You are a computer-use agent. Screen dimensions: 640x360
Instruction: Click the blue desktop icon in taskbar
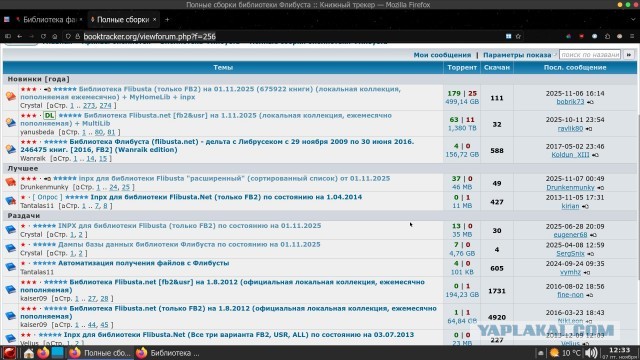coord(58,352)
